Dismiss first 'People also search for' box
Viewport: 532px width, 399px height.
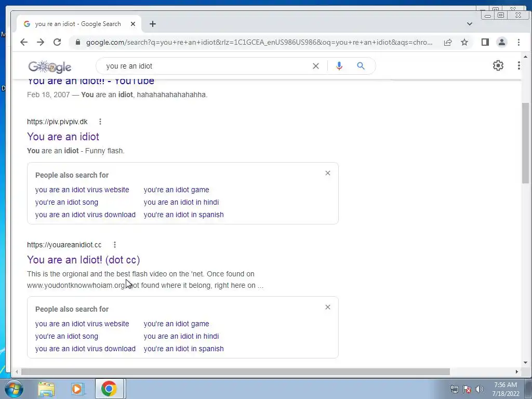click(x=328, y=173)
